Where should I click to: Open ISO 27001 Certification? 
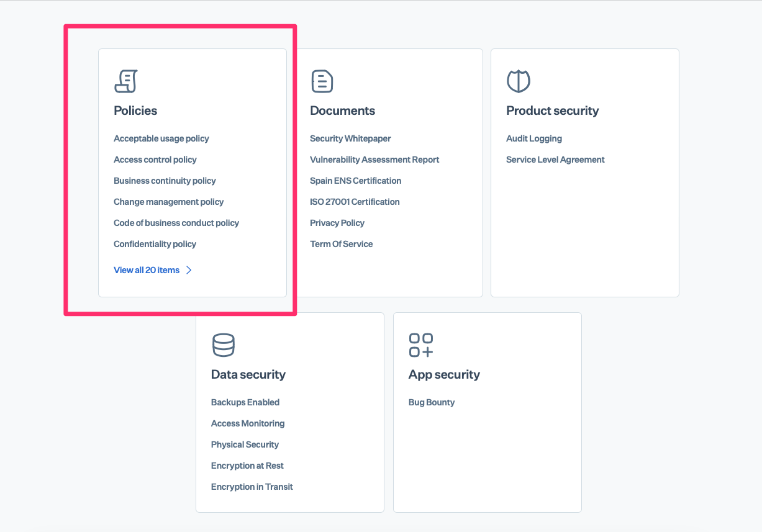coord(355,202)
